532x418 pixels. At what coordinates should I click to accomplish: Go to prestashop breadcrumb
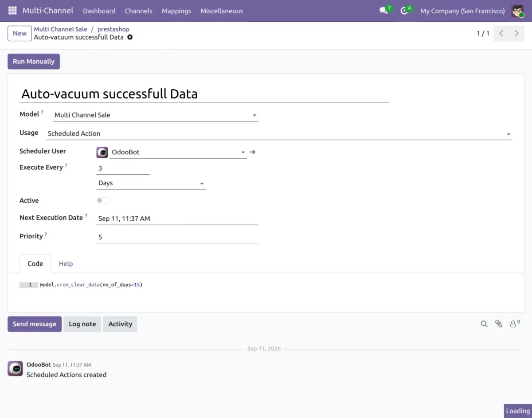(x=113, y=29)
